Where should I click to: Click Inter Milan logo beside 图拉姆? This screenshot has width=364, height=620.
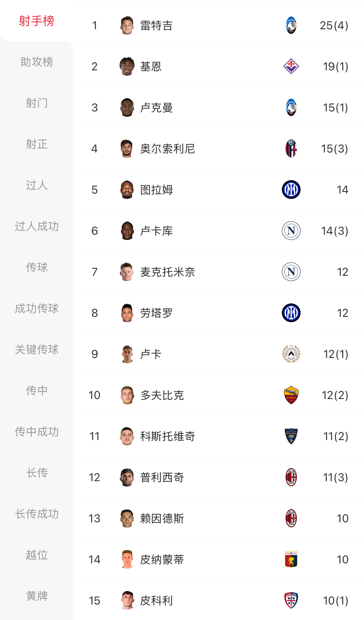coord(291,190)
